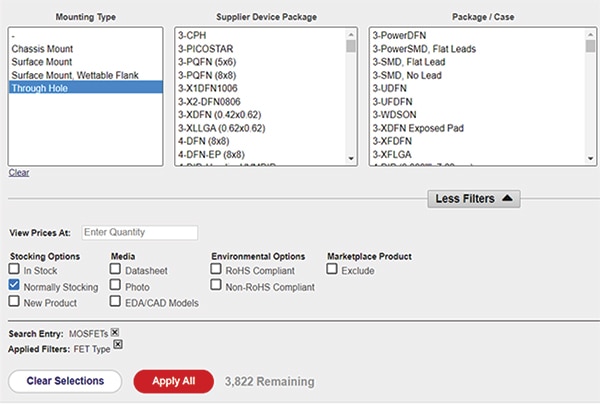Uncheck the Normally Stocking checkbox

click(x=14, y=286)
